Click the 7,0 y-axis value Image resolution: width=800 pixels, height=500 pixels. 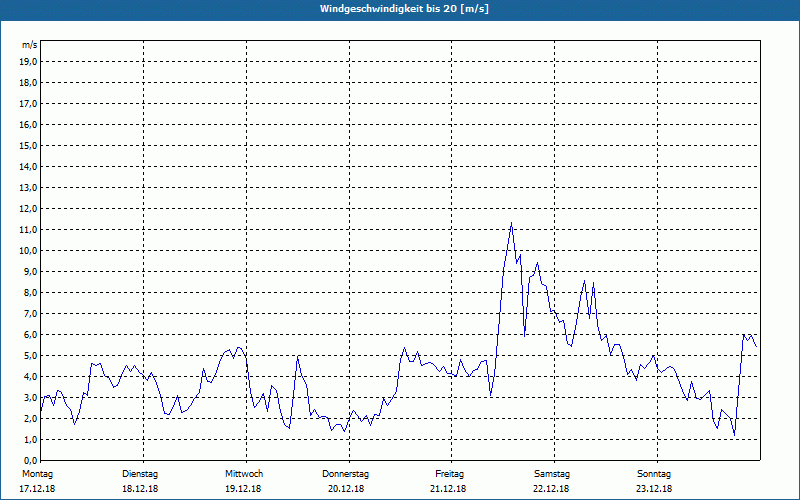pos(30,313)
